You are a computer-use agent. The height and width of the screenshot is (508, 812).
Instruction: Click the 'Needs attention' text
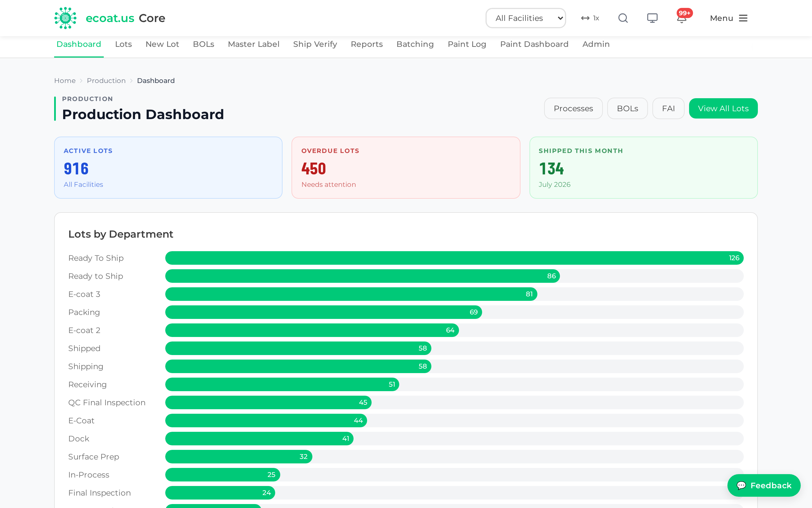point(328,185)
